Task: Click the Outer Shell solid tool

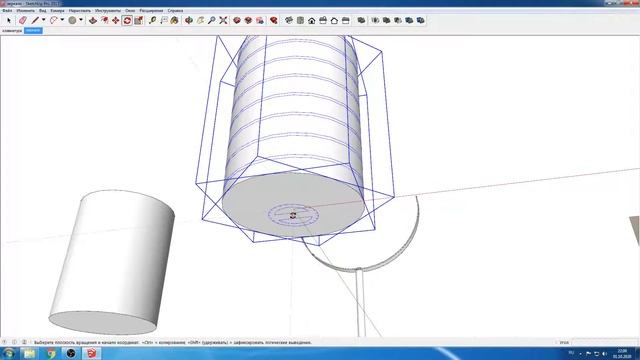Action: pos(361,20)
